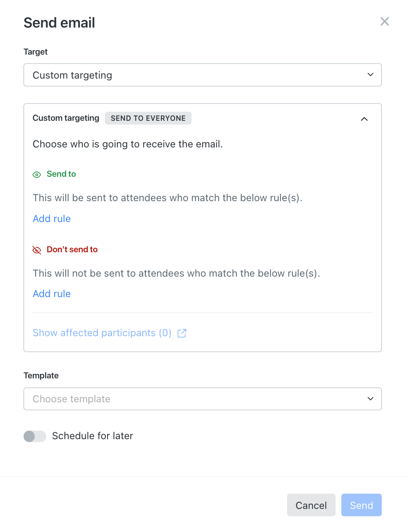Click the chevron on the Target dropdown

[x=370, y=75]
